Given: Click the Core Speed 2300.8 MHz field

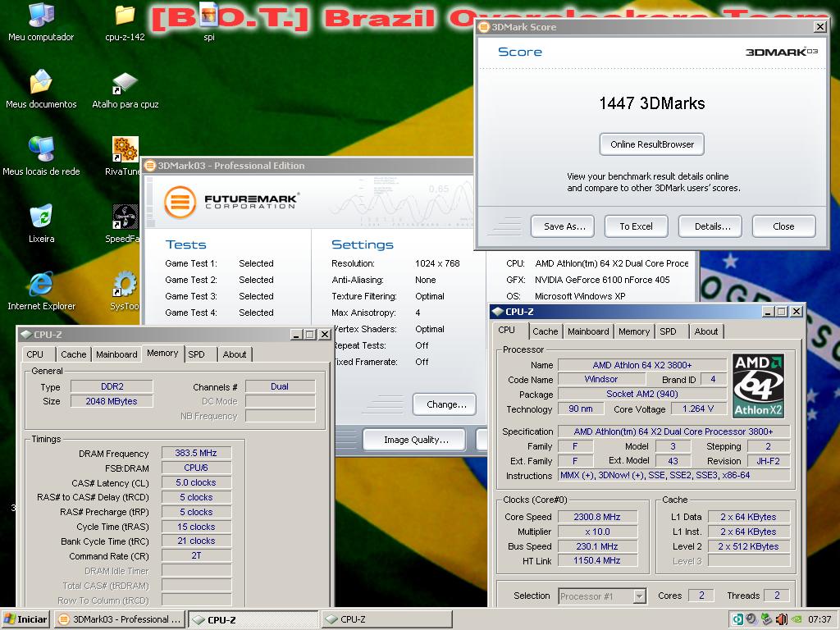Looking at the screenshot, I should pos(597,517).
